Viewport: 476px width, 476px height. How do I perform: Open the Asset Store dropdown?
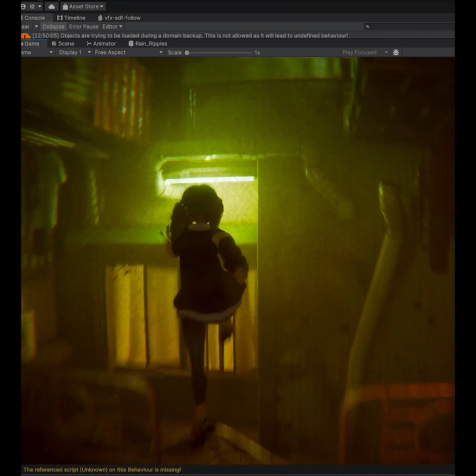pos(83,7)
